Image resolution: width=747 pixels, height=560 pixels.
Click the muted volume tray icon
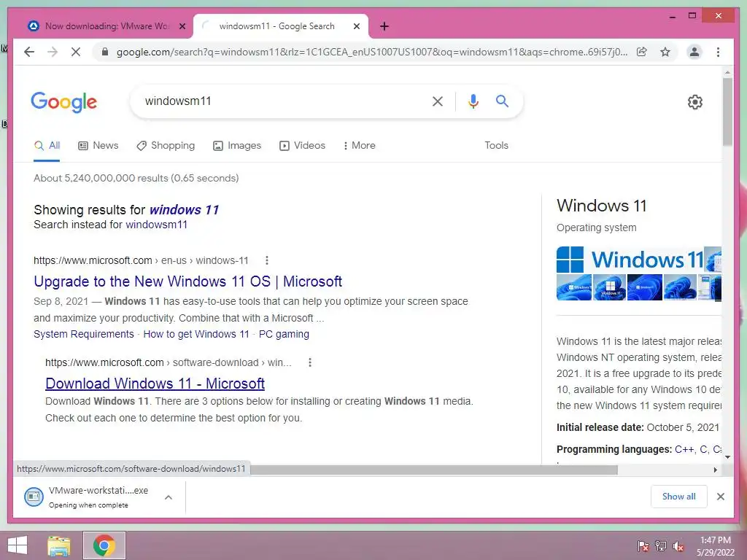coord(678,545)
